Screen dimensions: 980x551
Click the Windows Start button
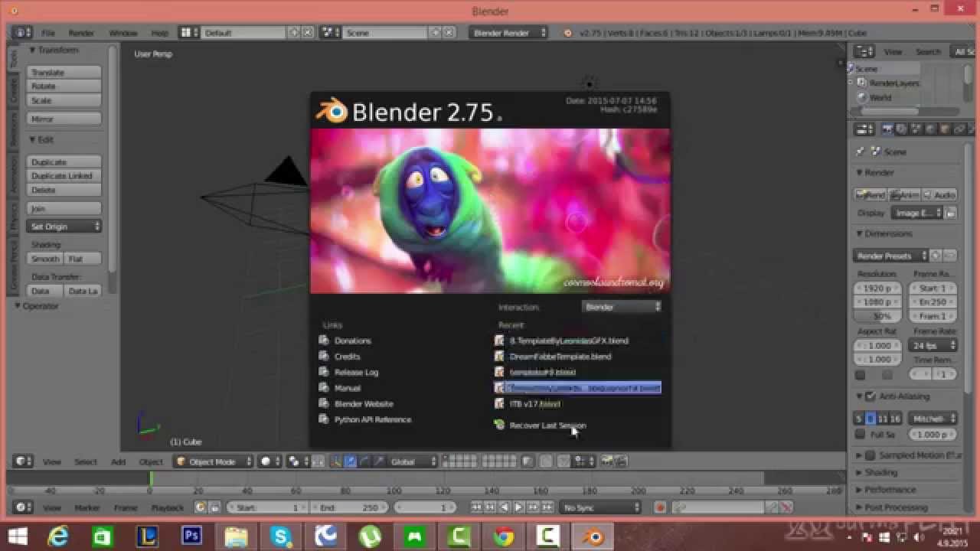(19, 536)
